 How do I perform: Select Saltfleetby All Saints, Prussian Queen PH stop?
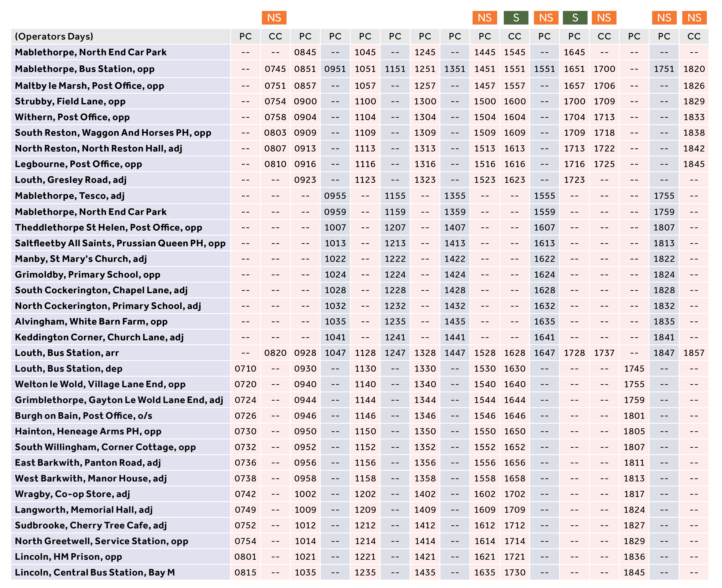coord(120,243)
